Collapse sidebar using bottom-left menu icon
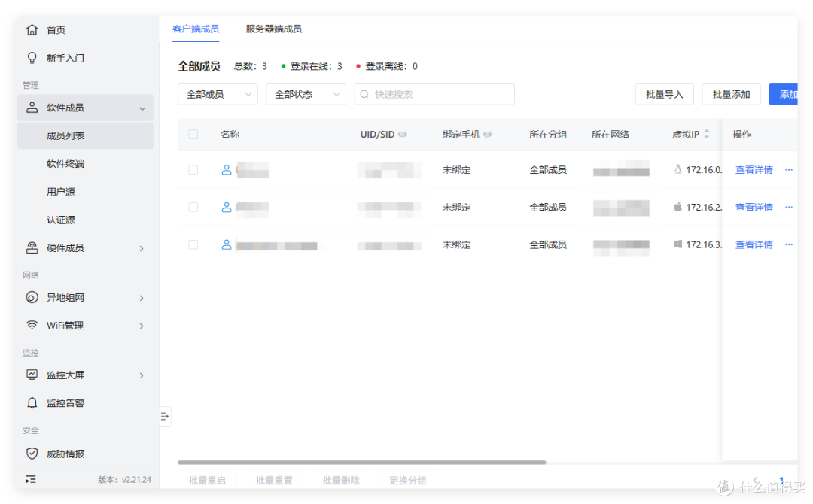Image resolution: width=813 pixels, height=504 pixels. tap(31, 480)
